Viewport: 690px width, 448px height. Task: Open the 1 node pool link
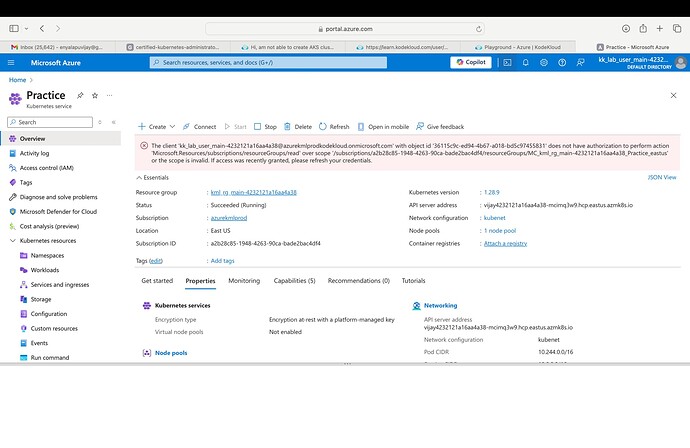coord(500,231)
